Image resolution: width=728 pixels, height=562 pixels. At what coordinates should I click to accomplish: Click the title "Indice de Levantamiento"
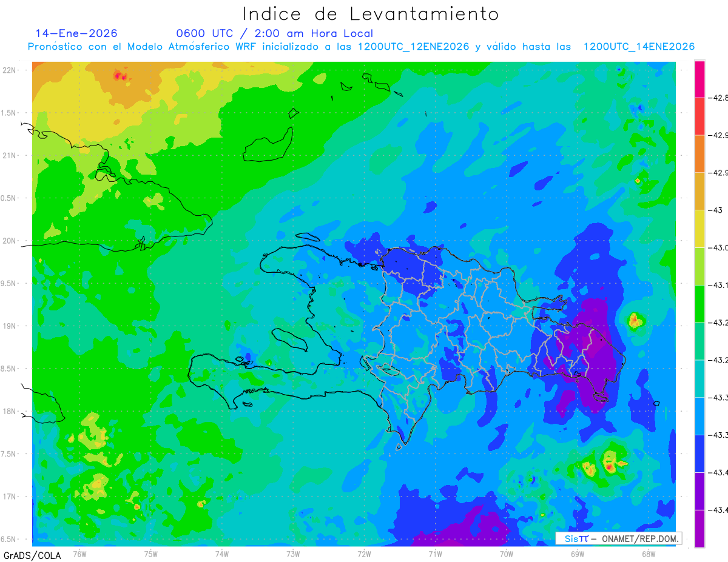point(371,14)
